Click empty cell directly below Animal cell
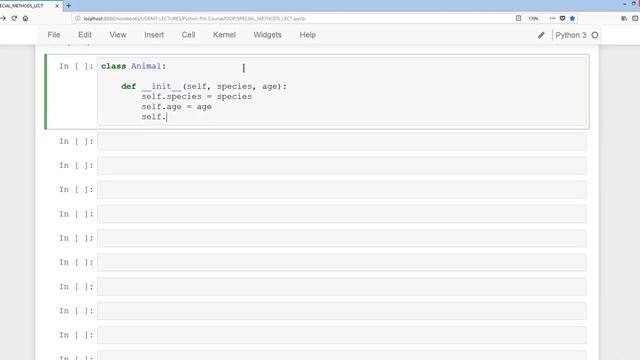 pyautogui.click(x=342, y=142)
